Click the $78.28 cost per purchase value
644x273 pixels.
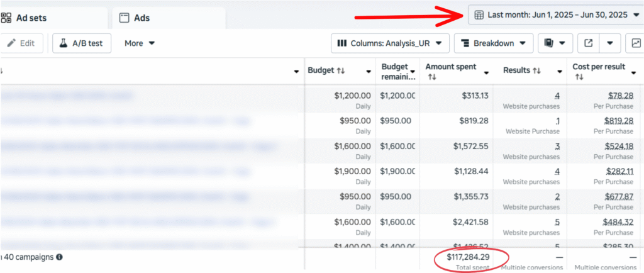[620, 96]
